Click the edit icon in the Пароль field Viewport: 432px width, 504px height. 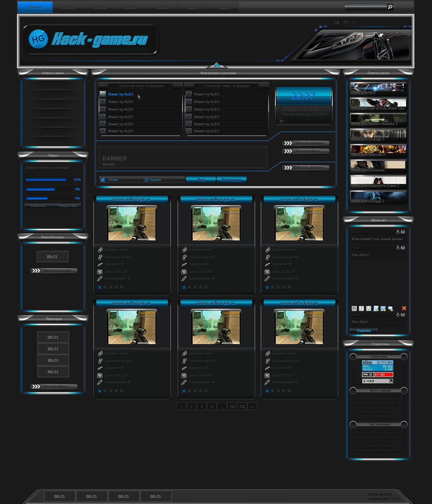pyautogui.click(x=145, y=179)
